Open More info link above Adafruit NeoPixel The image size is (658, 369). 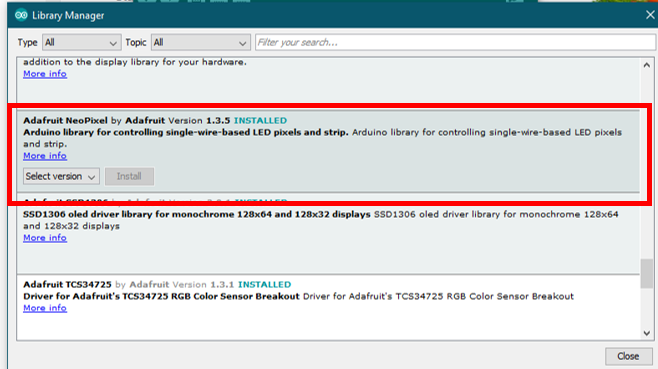pos(45,74)
